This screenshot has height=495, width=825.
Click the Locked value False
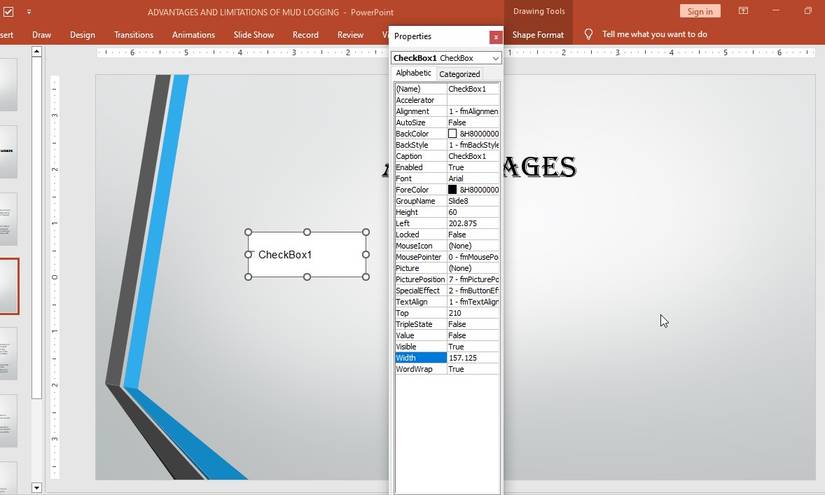pos(473,235)
